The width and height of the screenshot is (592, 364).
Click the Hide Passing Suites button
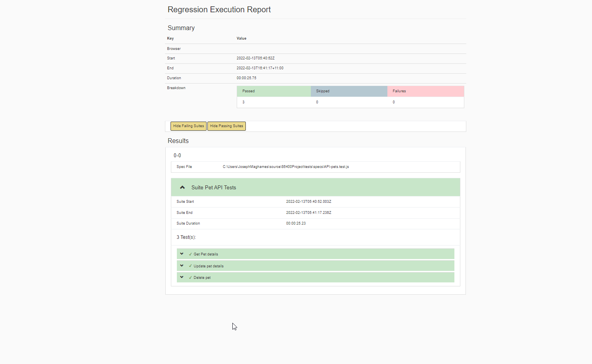[x=226, y=126]
